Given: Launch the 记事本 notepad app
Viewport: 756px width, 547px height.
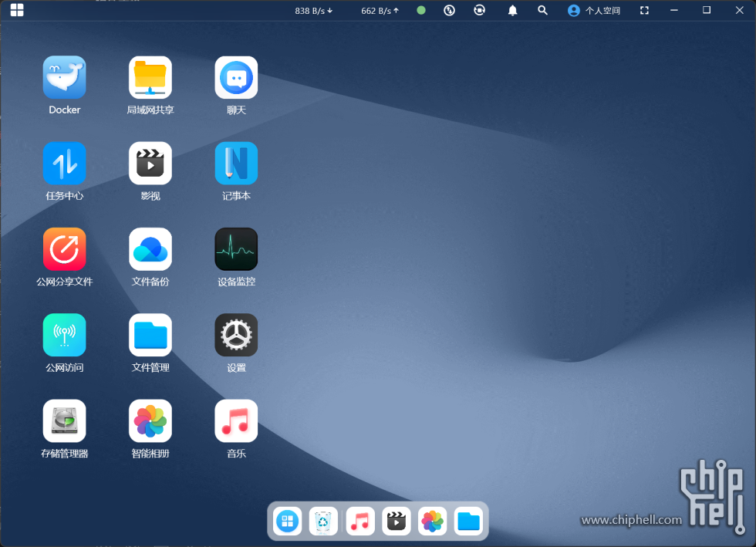Looking at the screenshot, I should point(236,164).
